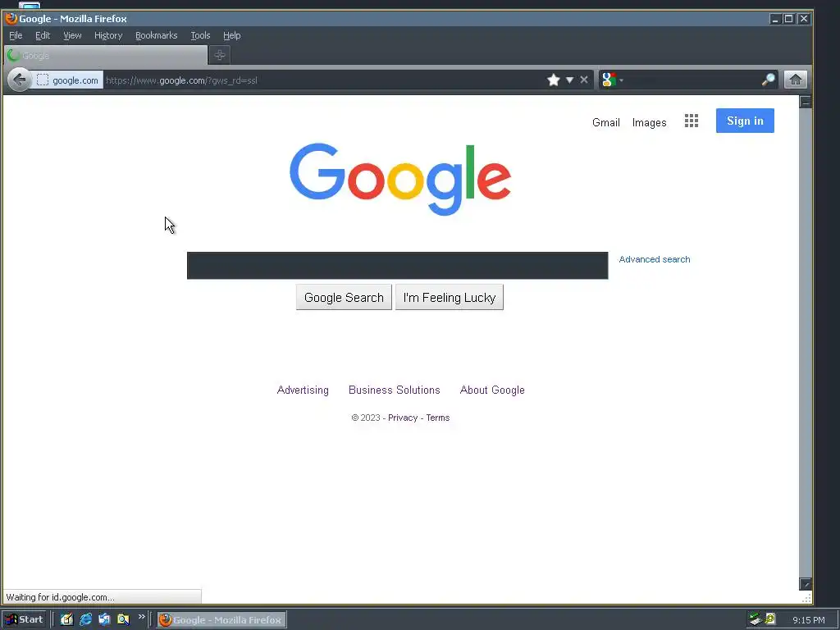Viewport: 840px width, 630px height.
Task: Open the Tools menu
Action: pyautogui.click(x=200, y=35)
